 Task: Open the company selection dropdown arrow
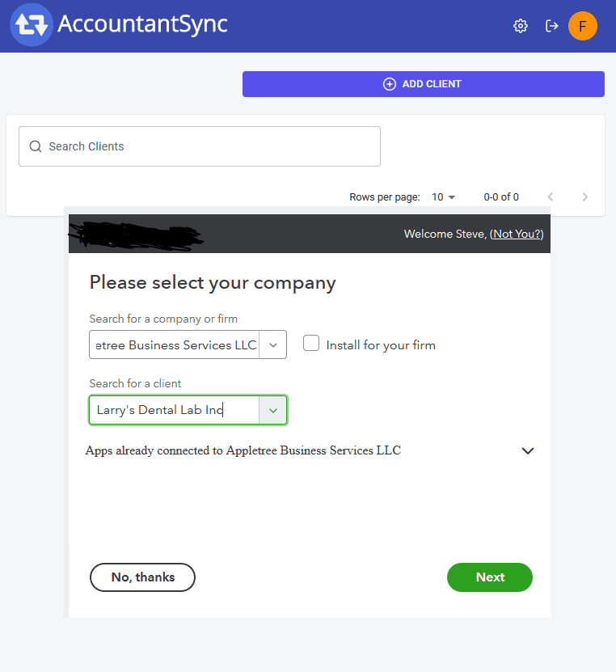pos(274,344)
